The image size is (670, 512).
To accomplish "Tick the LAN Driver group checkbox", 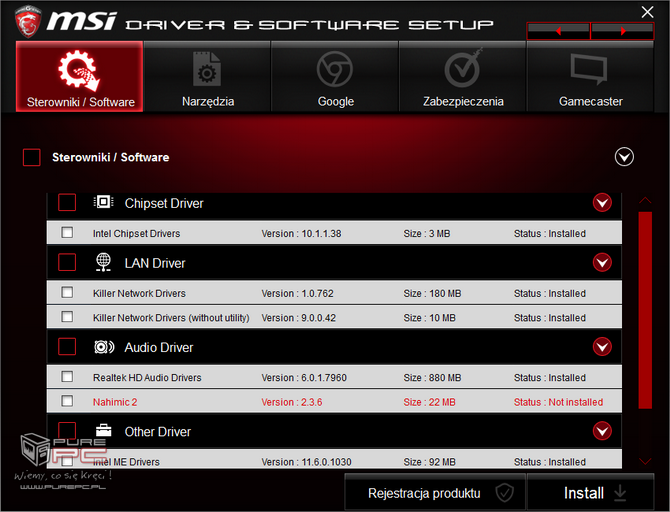I will [x=67, y=262].
